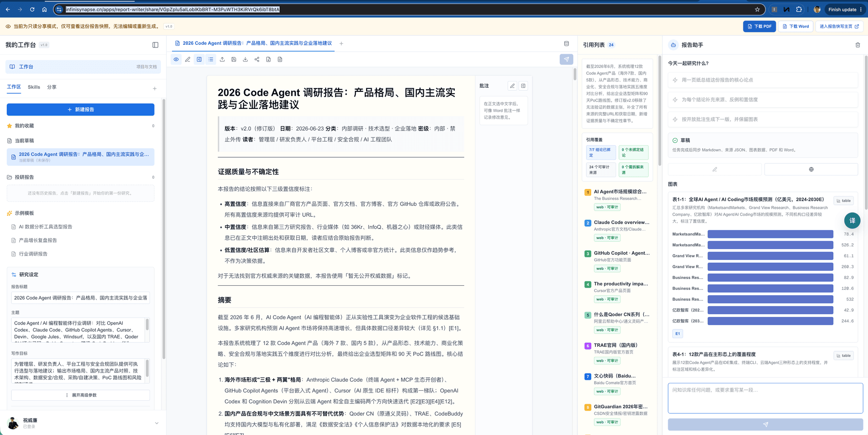Add a new document tab with plus
This screenshot has height=435, width=868.
point(341,43)
